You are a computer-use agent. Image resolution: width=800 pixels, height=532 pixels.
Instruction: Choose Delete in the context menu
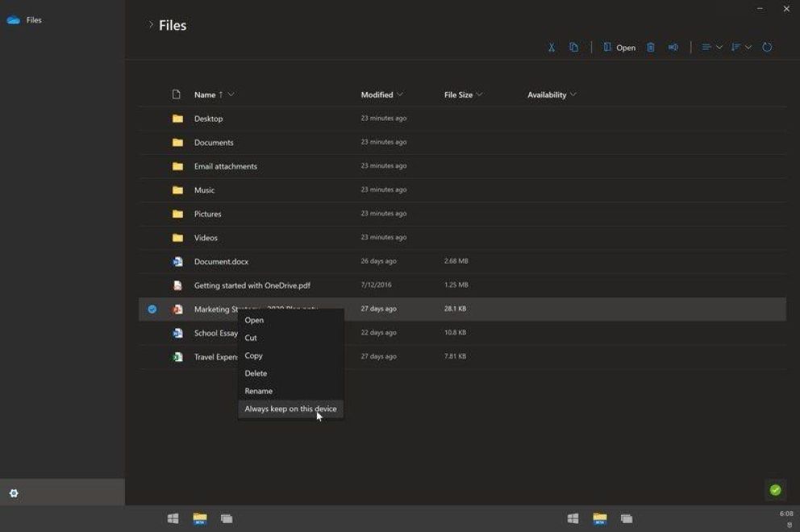pos(291,373)
